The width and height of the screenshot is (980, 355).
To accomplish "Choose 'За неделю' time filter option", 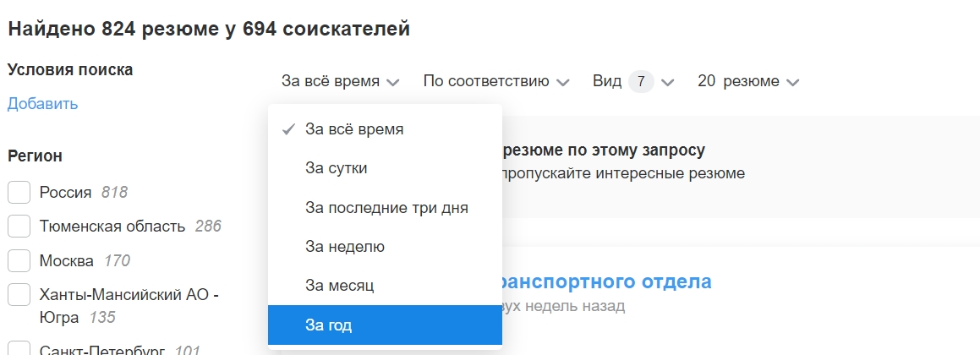I will 385,247.
